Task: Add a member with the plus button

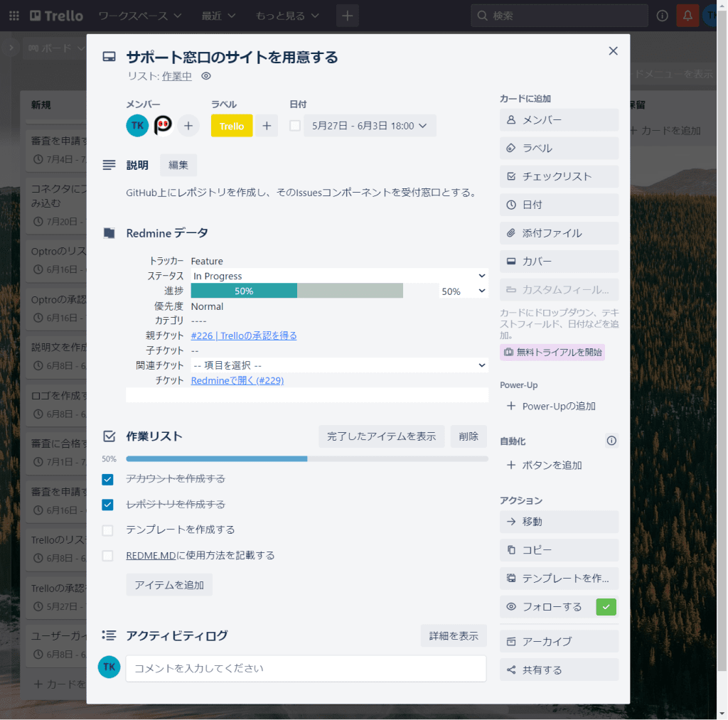Action: point(188,126)
